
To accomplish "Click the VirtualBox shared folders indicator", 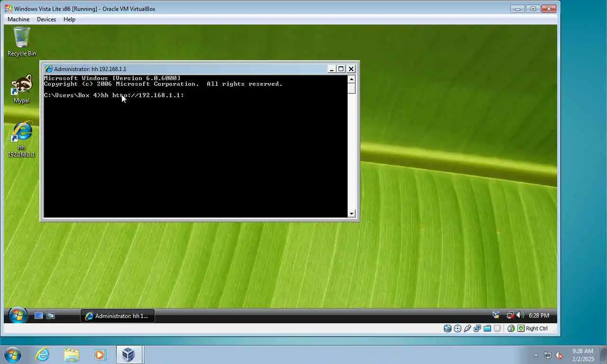I will pos(487,328).
